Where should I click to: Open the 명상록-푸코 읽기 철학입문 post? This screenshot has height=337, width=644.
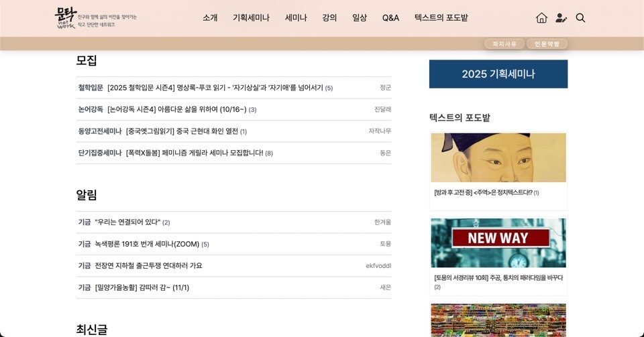click(215, 88)
